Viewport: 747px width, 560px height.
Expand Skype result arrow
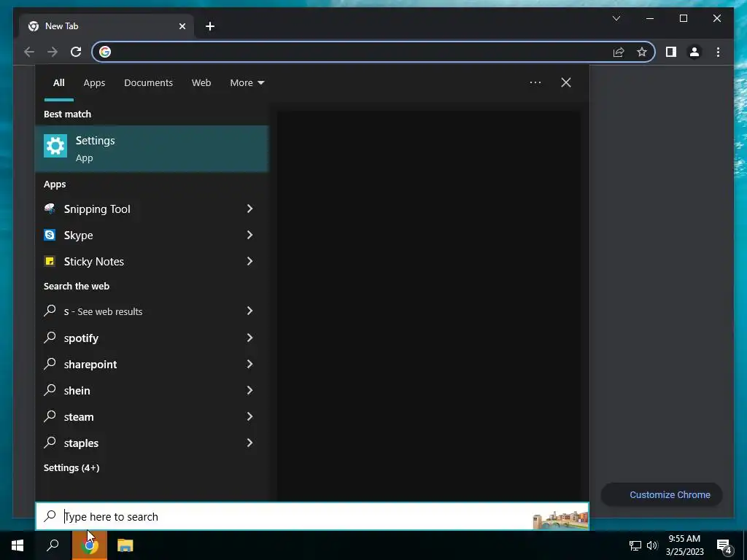pos(249,235)
